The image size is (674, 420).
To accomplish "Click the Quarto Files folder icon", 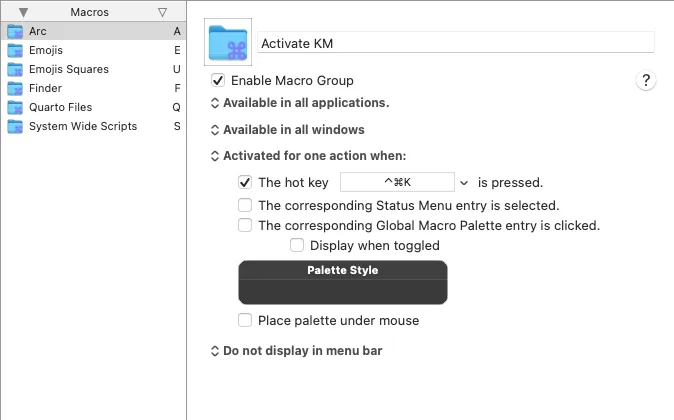I will pyautogui.click(x=15, y=107).
